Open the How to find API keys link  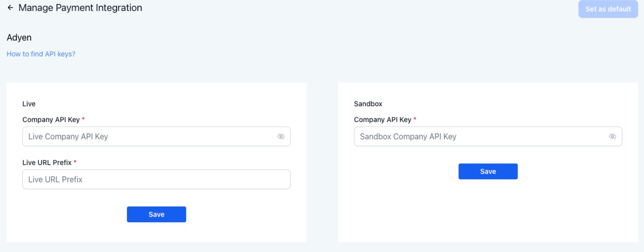41,54
